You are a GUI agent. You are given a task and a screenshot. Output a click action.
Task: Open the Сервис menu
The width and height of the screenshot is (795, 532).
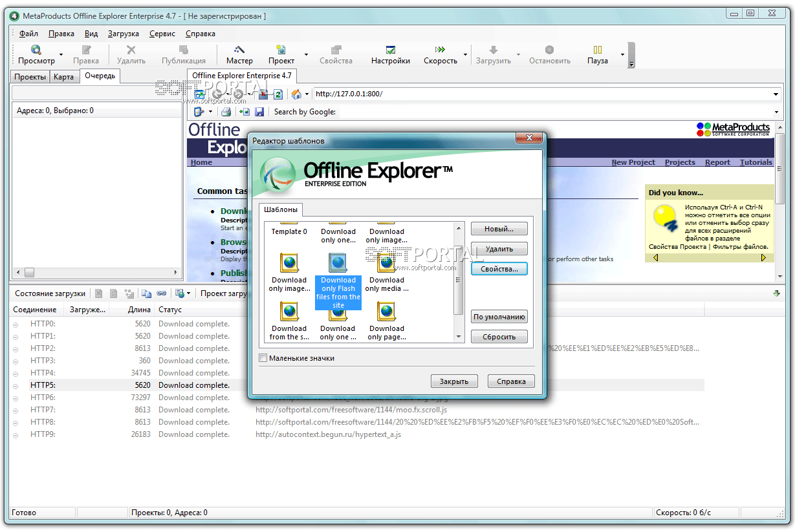click(162, 34)
